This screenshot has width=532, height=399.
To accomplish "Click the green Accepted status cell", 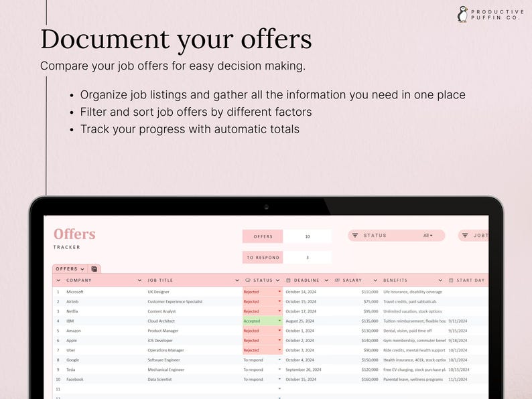I will click(263, 321).
